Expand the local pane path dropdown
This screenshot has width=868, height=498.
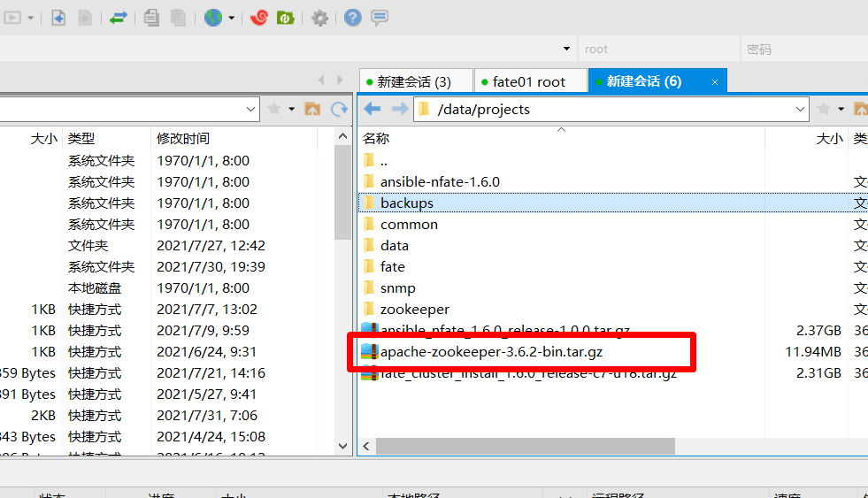point(250,110)
